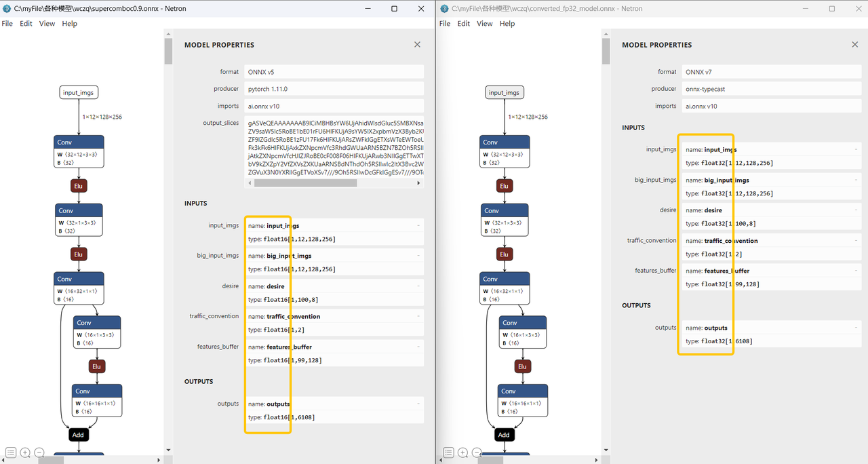Open model properties icon in converted_fp32_model window
Viewport: 868px width, 464px height.
[x=448, y=452]
